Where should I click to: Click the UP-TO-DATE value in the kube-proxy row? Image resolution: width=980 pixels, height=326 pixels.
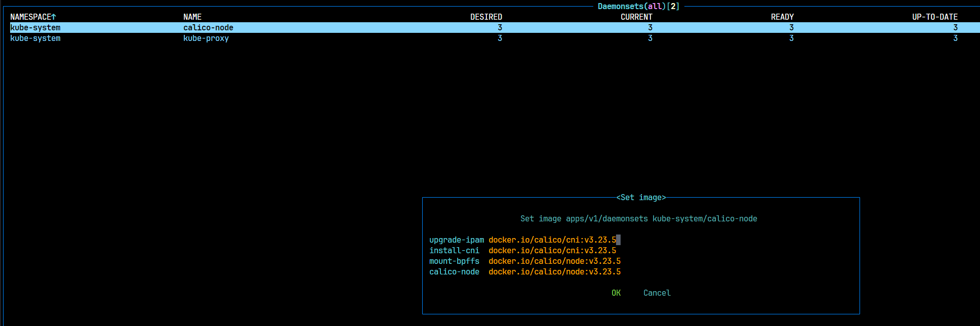pyautogui.click(x=956, y=38)
